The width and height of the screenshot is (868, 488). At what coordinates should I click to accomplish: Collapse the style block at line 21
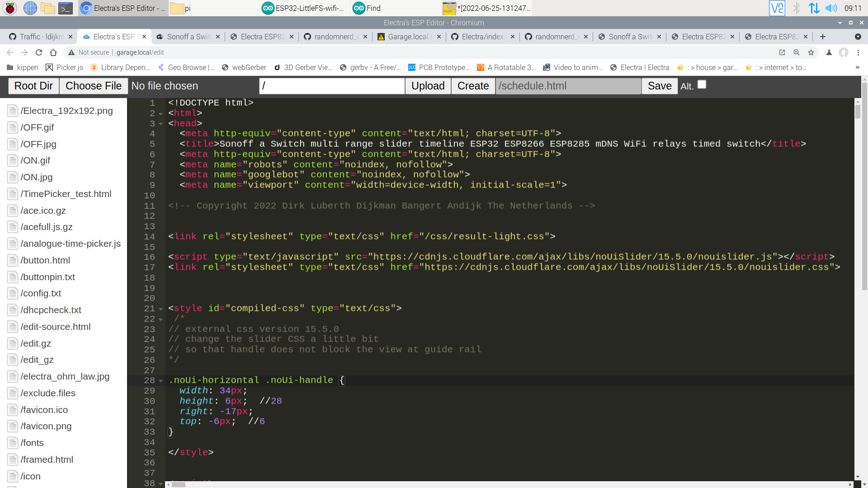(160, 309)
